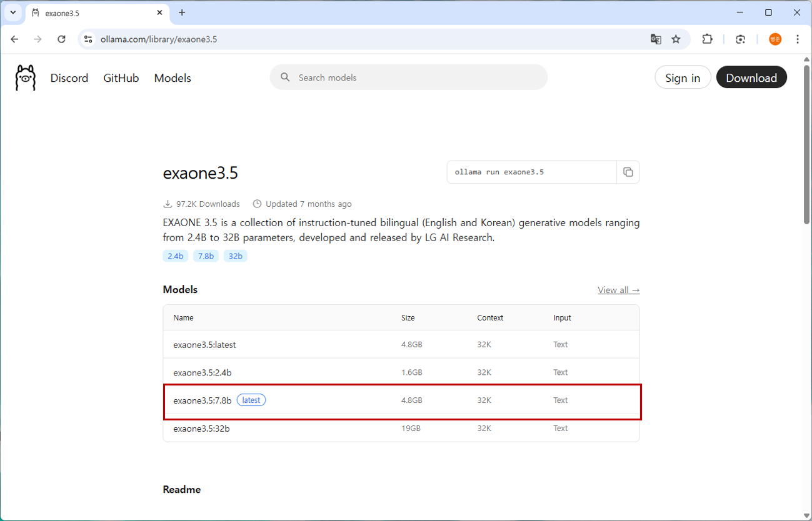812x521 pixels.
Task: Open the Discord link in header
Action: (69, 78)
